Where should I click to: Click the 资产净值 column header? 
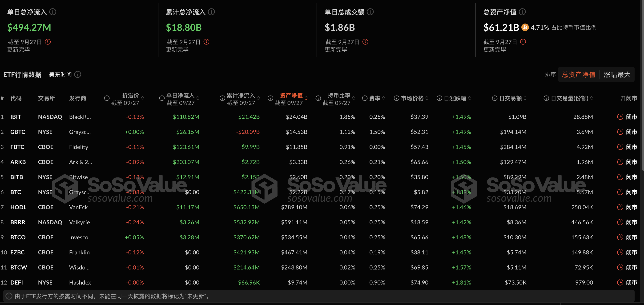[291, 95]
